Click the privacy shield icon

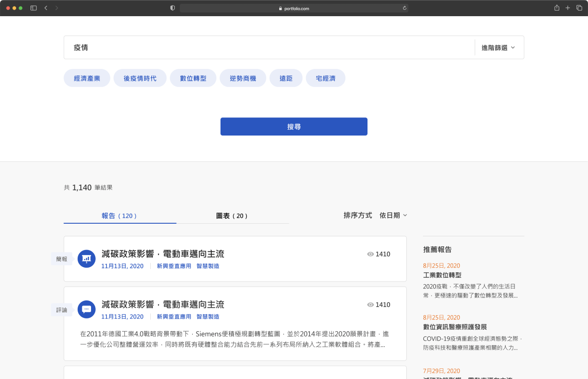click(x=172, y=8)
